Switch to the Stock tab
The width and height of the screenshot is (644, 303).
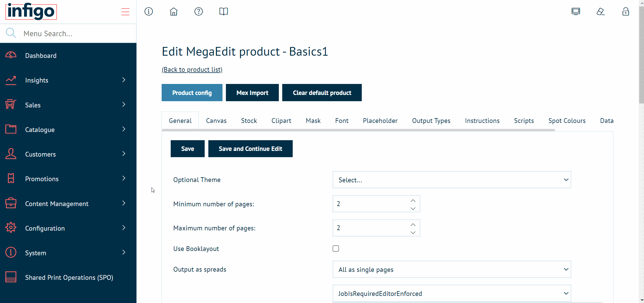click(x=249, y=121)
